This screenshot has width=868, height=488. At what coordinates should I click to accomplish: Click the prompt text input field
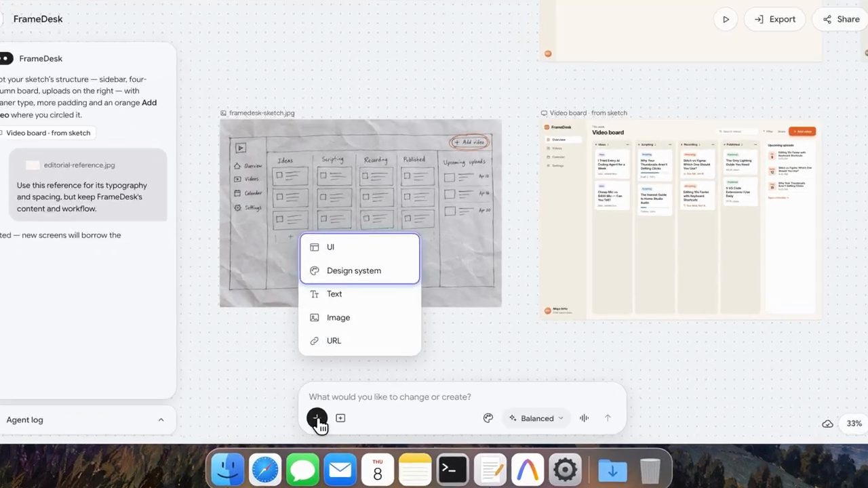tap(461, 396)
